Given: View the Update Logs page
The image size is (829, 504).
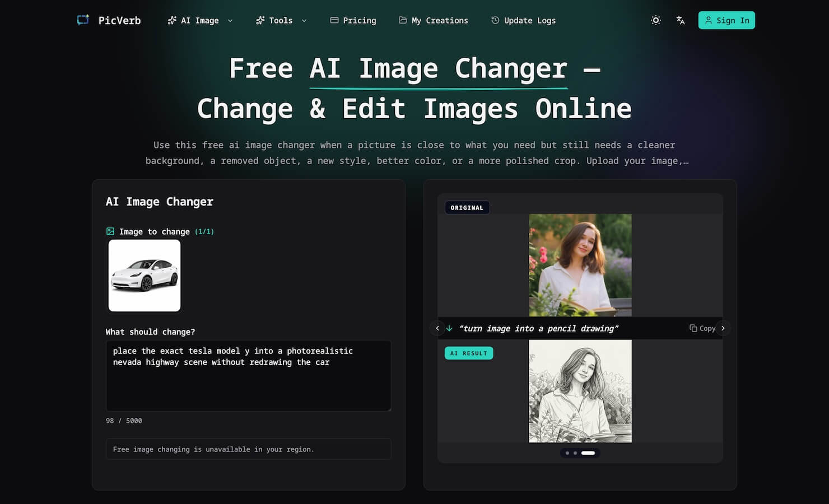Looking at the screenshot, I should (x=524, y=20).
